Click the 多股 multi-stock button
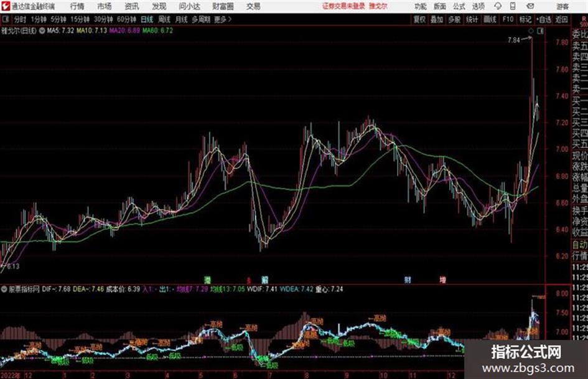This screenshot has width=588, height=379. pos(454,19)
